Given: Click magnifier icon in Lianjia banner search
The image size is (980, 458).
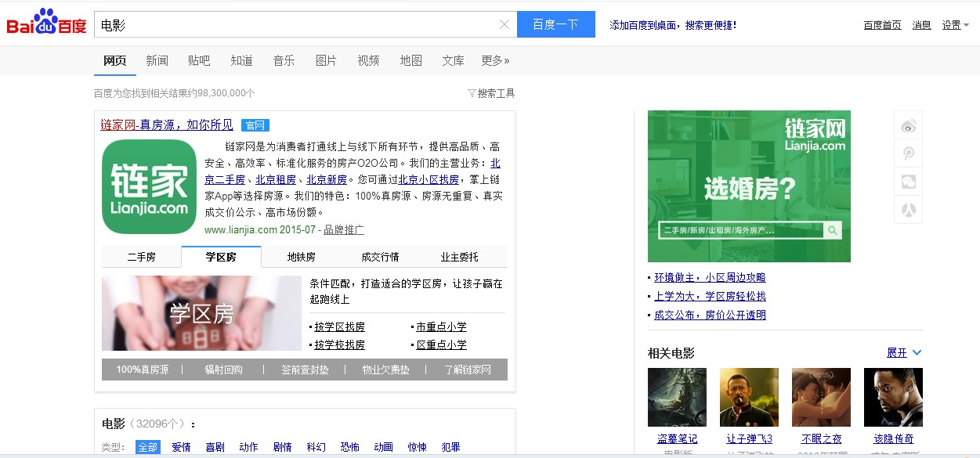Looking at the screenshot, I should coord(833,230).
